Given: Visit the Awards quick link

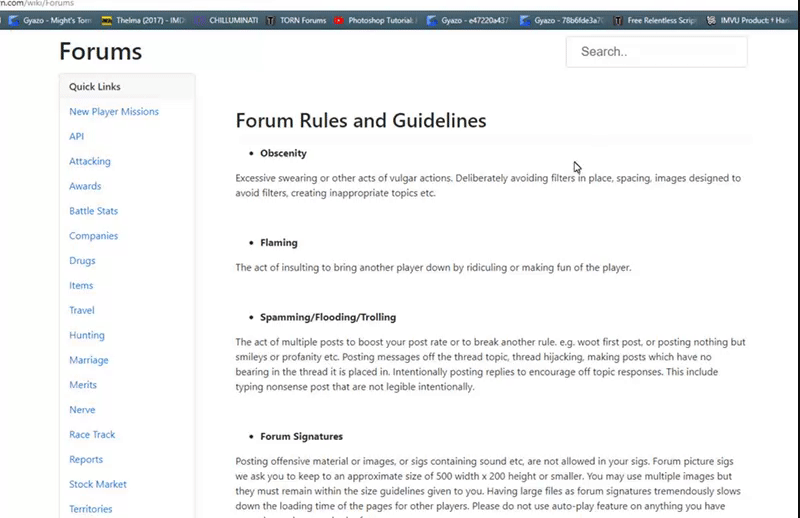Looking at the screenshot, I should (x=85, y=186).
